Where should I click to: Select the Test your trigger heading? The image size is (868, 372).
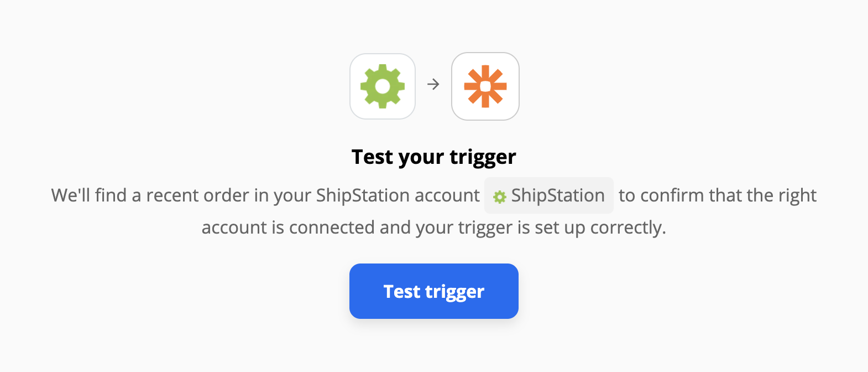[x=433, y=157]
